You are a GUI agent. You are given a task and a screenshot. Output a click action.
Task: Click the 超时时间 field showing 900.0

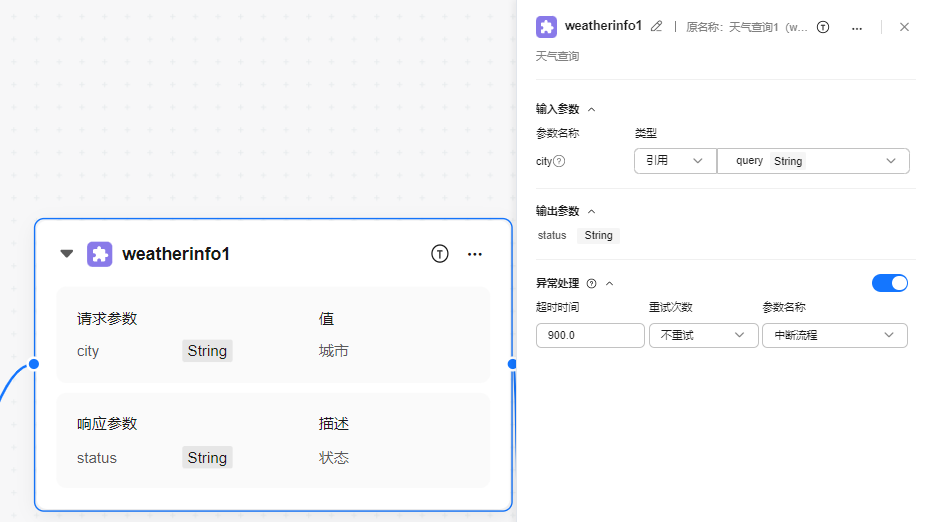coord(590,335)
